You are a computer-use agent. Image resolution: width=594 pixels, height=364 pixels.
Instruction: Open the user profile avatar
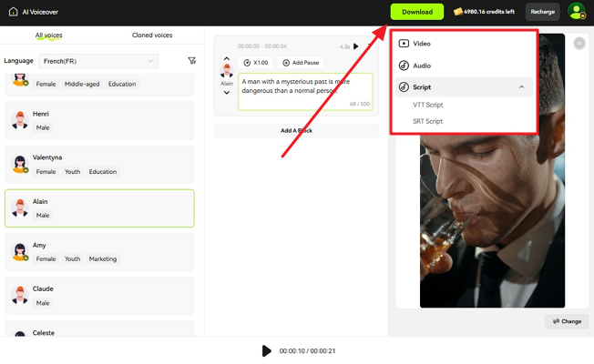pos(576,11)
